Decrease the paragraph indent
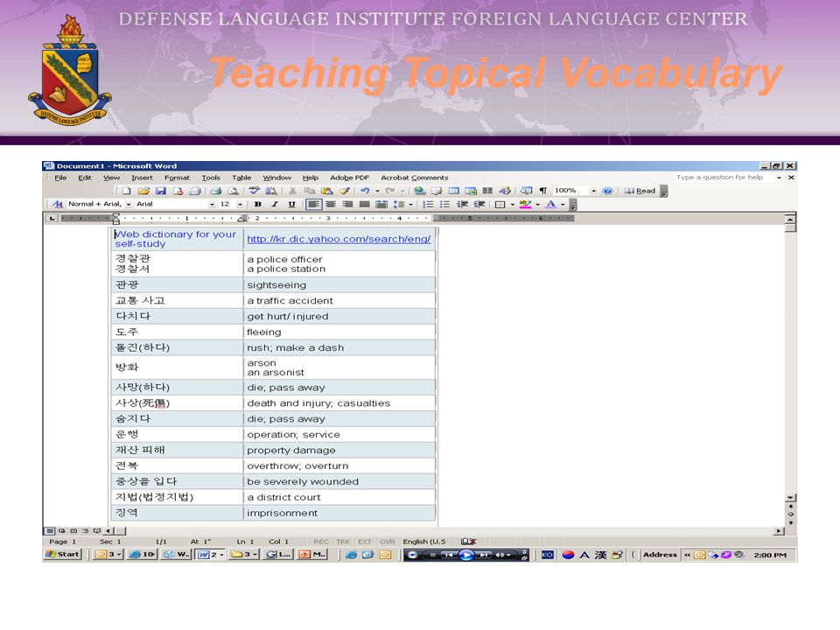Image resolution: width=840 pixels, height=630 pixels. click(x=462, y=204)
